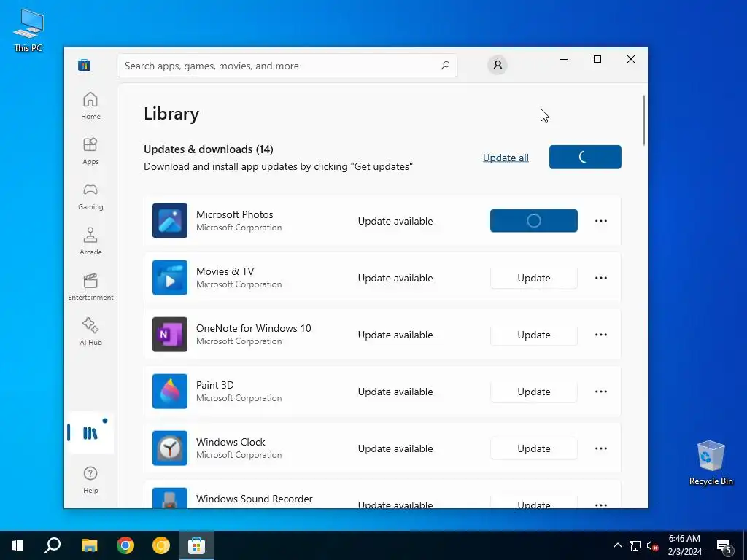The height and width of the screenshot is (560, 747).
Task: Open the Home section in Store sidebar
Action: pos(90,106)
